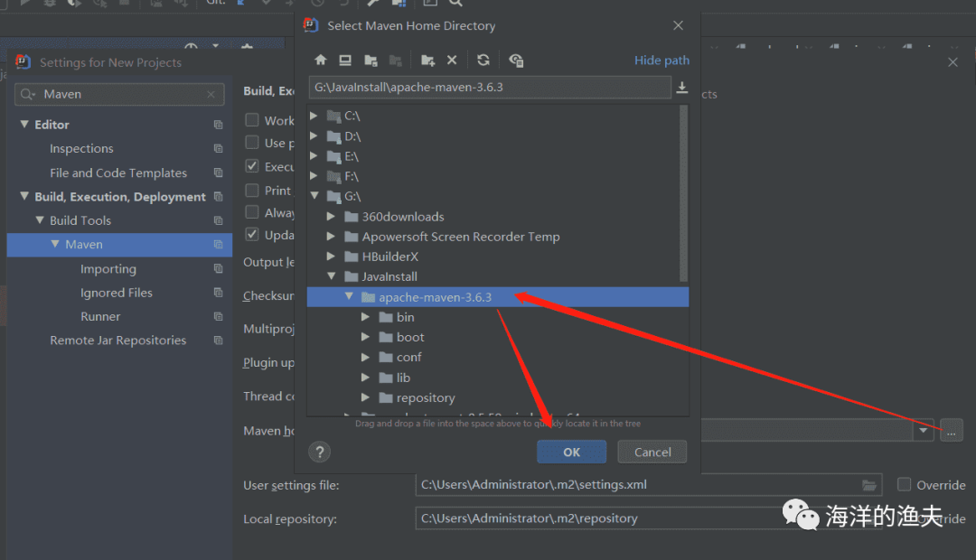Collapse the Editor settings group
976x560 pixels.
(24, 124)
